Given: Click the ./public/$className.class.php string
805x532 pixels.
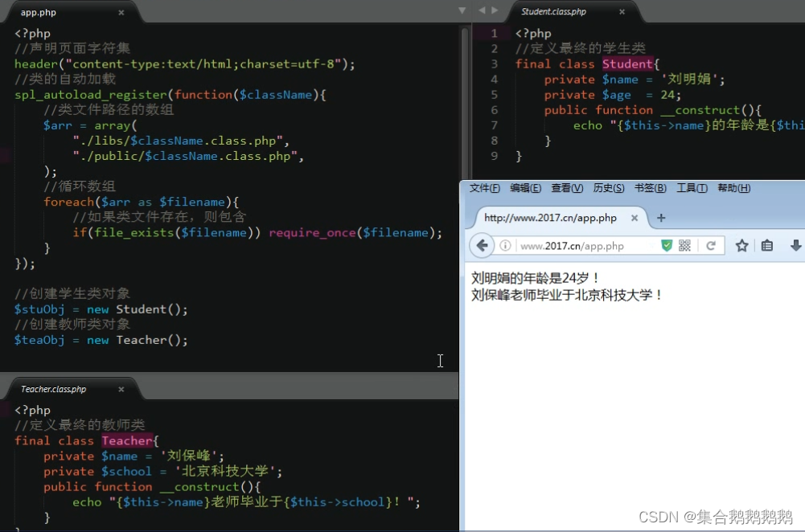Looking at the screenshot, I should click(x=185, y=157).
